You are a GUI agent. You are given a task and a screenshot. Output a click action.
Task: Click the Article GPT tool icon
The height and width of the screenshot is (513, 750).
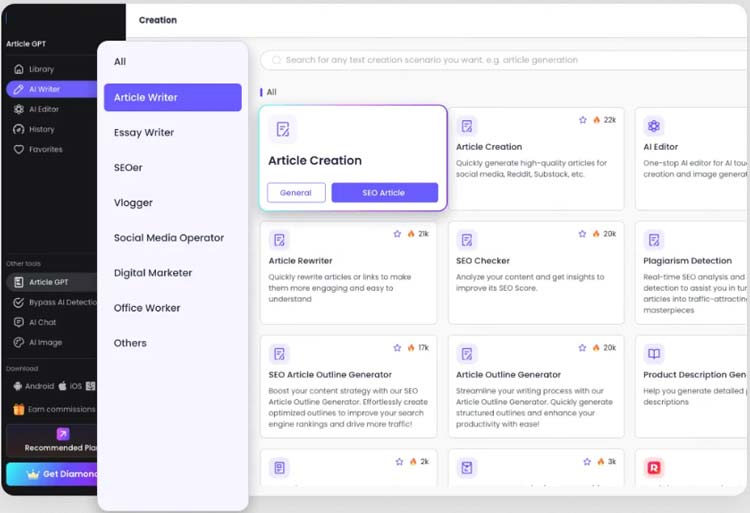[19, 283]
